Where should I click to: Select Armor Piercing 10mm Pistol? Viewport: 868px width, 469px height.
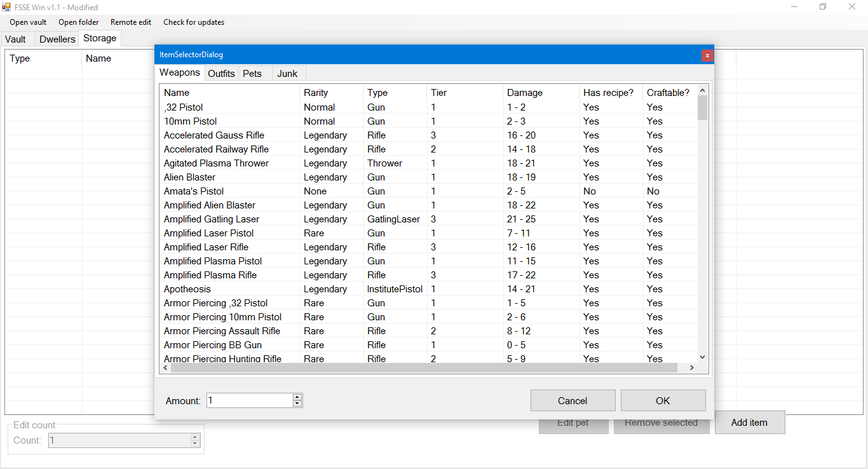pyautogui.click(x=428, y=317)
